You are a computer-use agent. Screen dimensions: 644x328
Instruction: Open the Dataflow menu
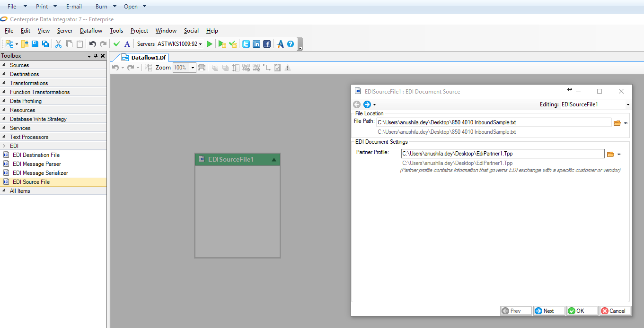coord(91,31)
